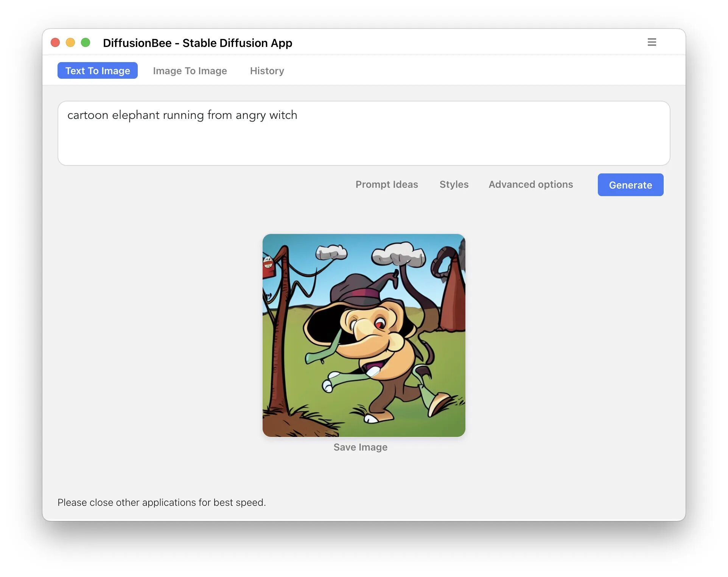Click the prompt text input box
Image resolution: width=728 pixels, height=577 pixels.
coord(364,133)
